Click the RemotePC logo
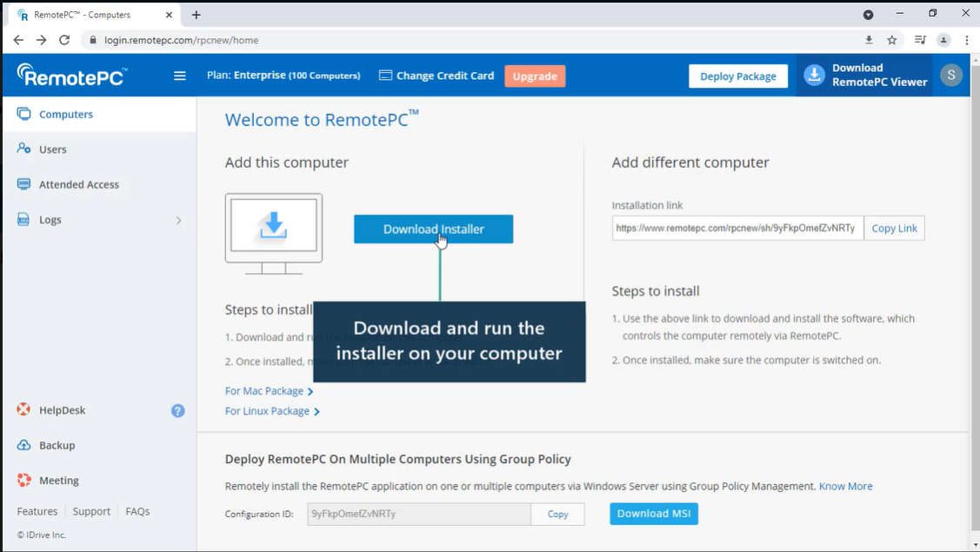This screenshot has height=552, width=980. pyautogui.click(x=72, y=75)
